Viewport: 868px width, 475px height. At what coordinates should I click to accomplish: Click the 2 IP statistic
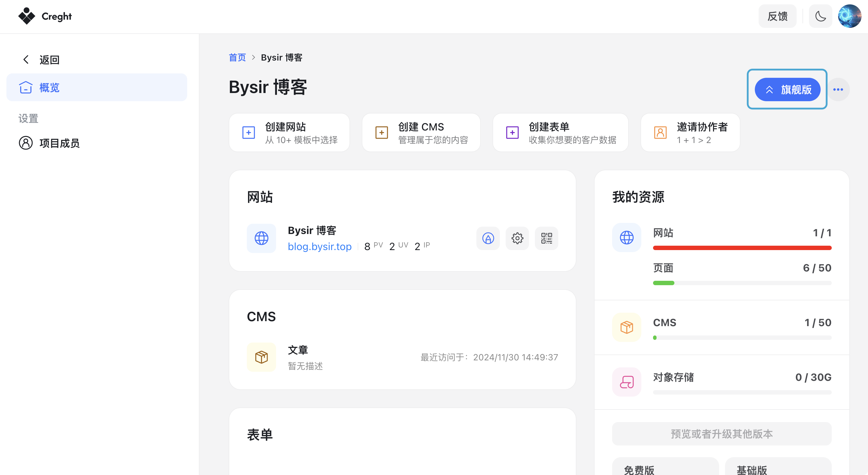click(422, 246)
